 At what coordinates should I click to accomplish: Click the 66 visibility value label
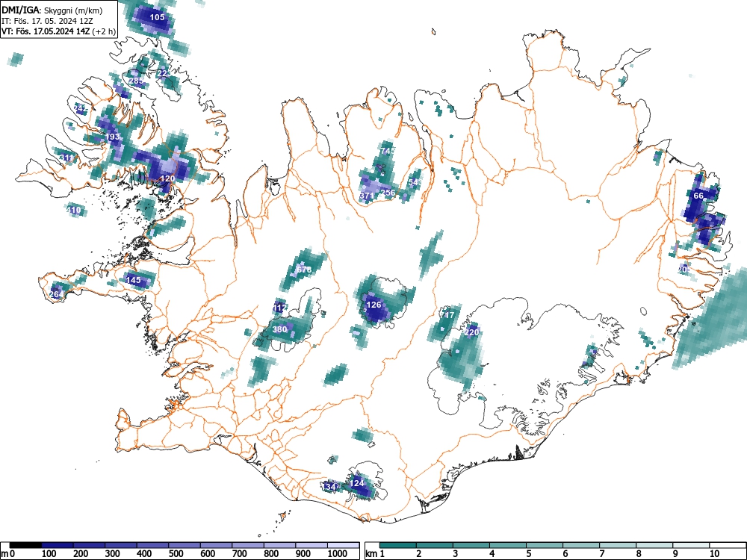[x=698, y=196]
